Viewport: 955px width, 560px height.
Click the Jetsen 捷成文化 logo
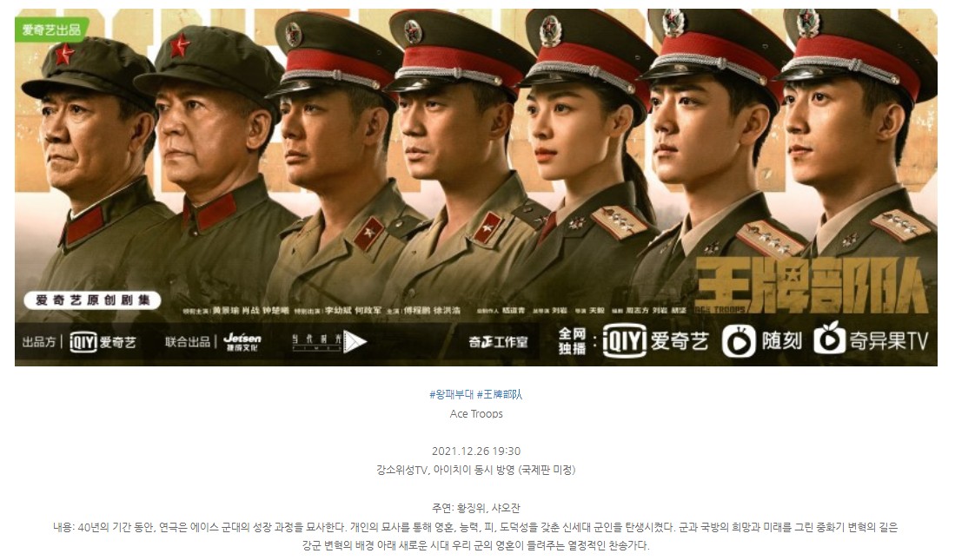(242, 341)
